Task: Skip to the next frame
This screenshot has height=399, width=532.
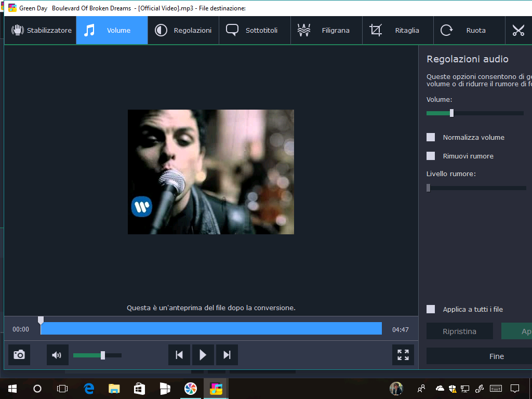Action: point(227,355)
